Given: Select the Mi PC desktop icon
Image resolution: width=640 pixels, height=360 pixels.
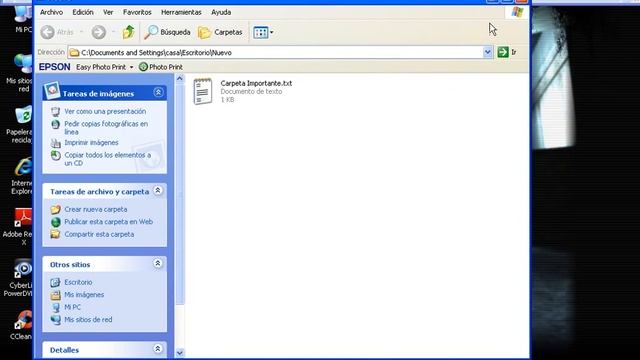Looking at the screenshot, I should pyautogui.click(x=23, y=19).
